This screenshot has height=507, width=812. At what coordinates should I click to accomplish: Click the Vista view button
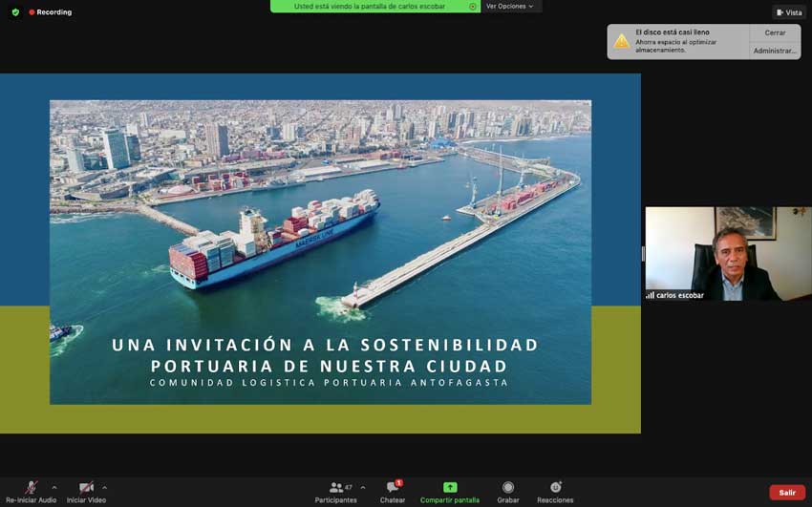pos(788,12)
